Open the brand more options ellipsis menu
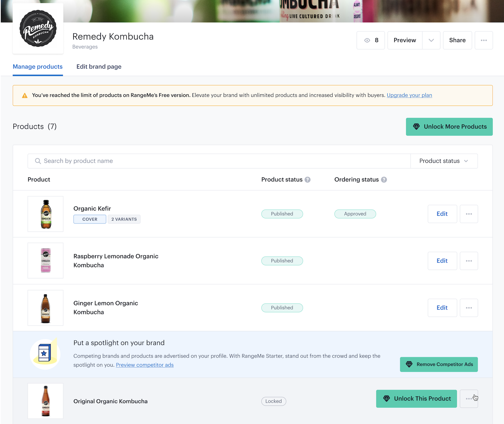This screenshot has height=424, width=504. tap(483, 40)
